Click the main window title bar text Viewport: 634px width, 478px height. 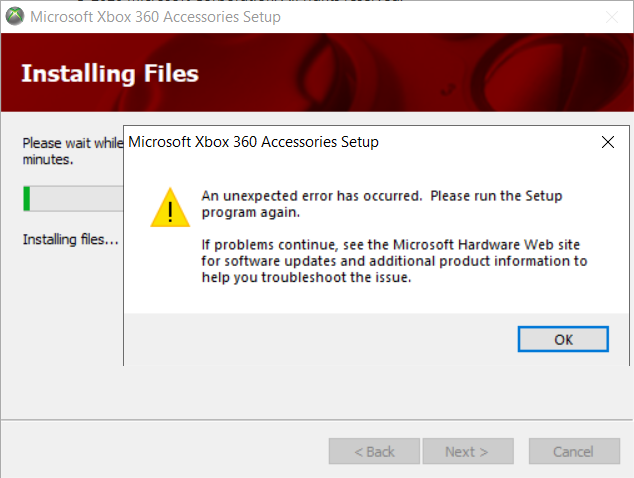pos(155,17)
